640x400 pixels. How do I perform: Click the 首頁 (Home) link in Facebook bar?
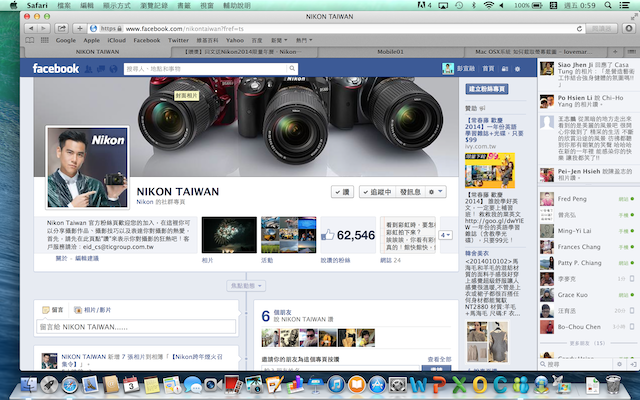[488, 69]
